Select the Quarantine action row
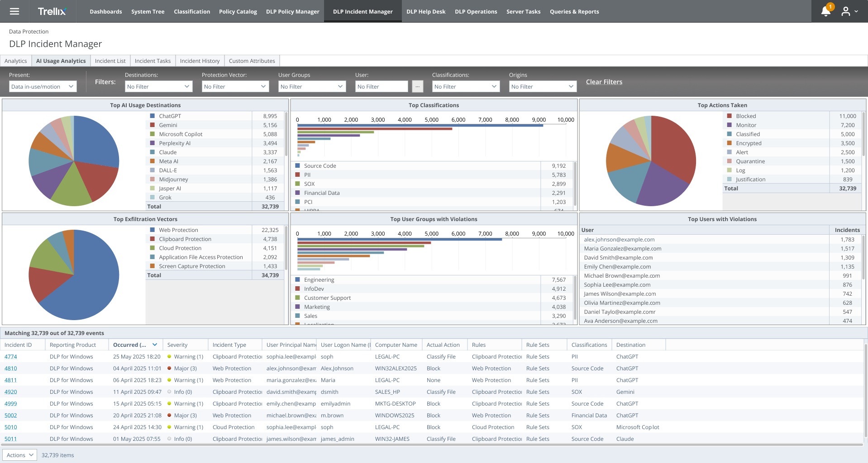 coord(792,161)
